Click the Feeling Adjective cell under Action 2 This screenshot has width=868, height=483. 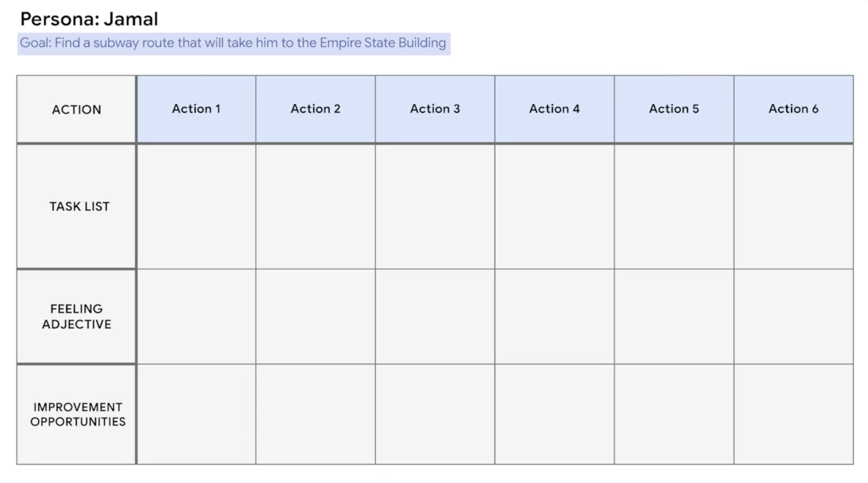[x=315, y=316]
